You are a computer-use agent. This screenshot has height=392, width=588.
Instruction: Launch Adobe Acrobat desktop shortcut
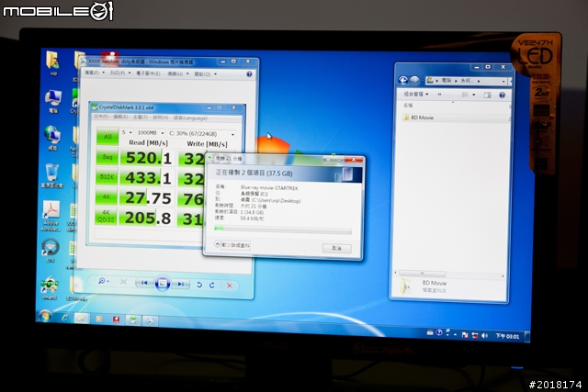[x=51, y=217]
